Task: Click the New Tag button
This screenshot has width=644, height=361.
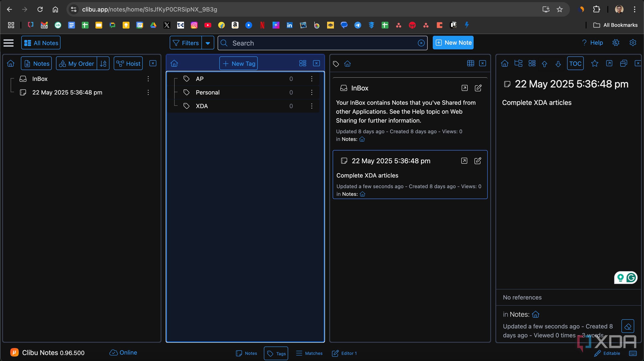Action: click(239, 63)
